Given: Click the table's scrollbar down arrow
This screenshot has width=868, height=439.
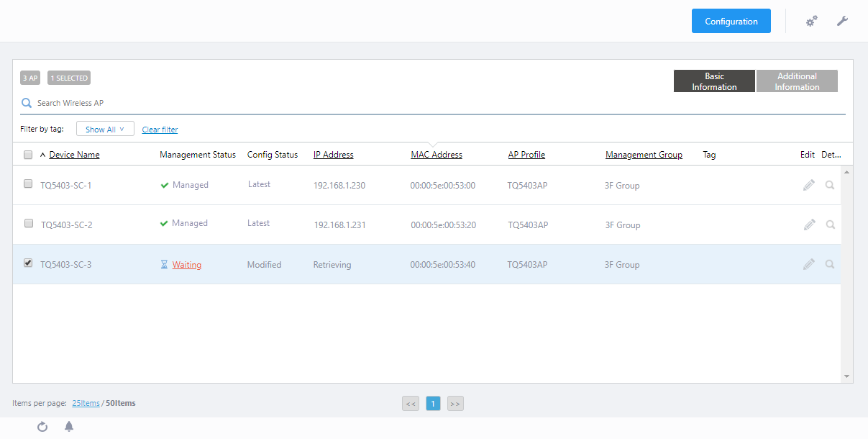Looking at the screenshot, I should pos(846,376).
